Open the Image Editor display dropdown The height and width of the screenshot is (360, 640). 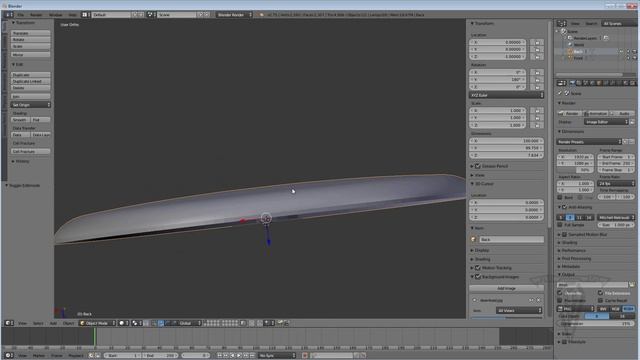(x=606, y=122)
